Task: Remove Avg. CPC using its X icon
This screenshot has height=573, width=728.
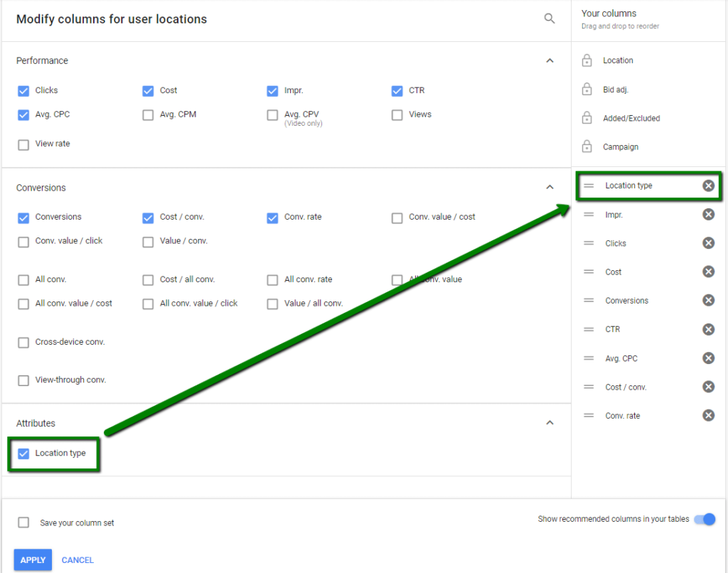Action: (x=708, y=358)
